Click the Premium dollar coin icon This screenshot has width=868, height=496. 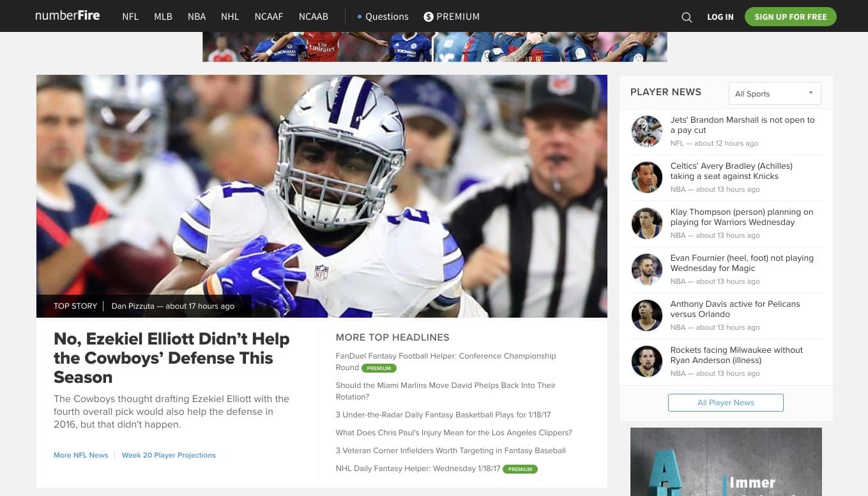(x=429, y=17)
